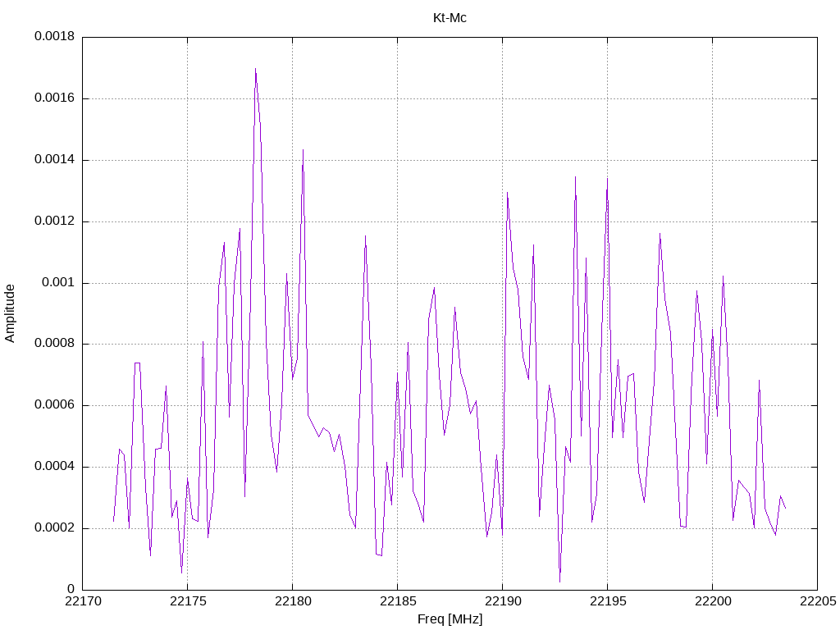840x630 pixels.
Task: Click the x-axis tick label 22195
Action: click(x=608, y=601)
